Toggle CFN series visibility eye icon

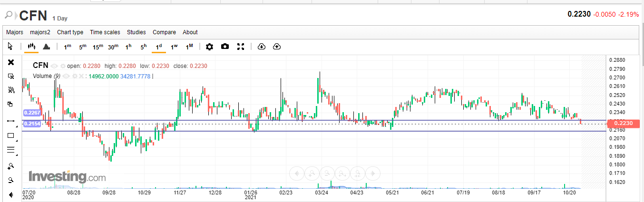[54, 66]
